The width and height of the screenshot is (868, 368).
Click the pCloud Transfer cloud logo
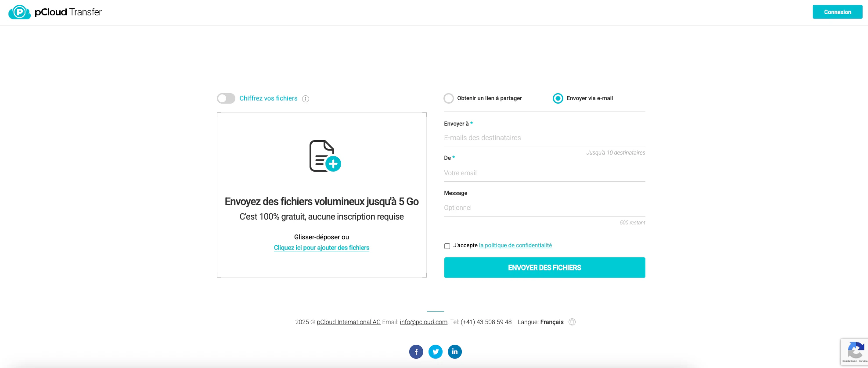(19, 12)
